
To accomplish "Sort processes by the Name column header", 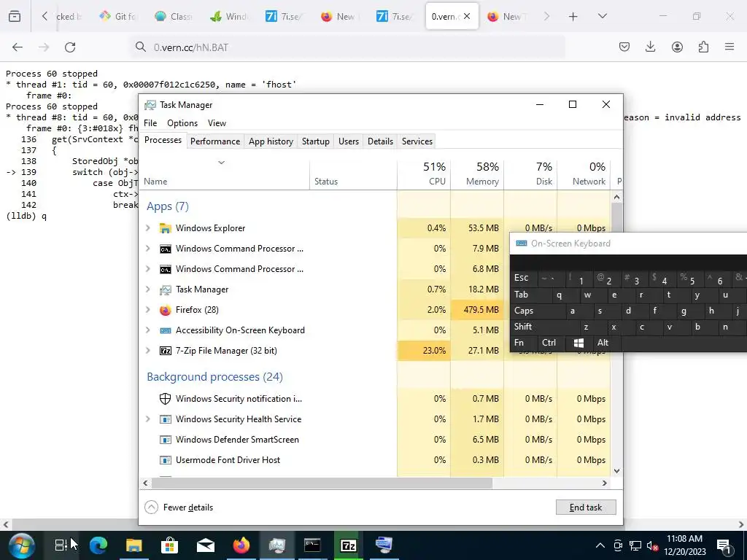I will coord(224,174).
